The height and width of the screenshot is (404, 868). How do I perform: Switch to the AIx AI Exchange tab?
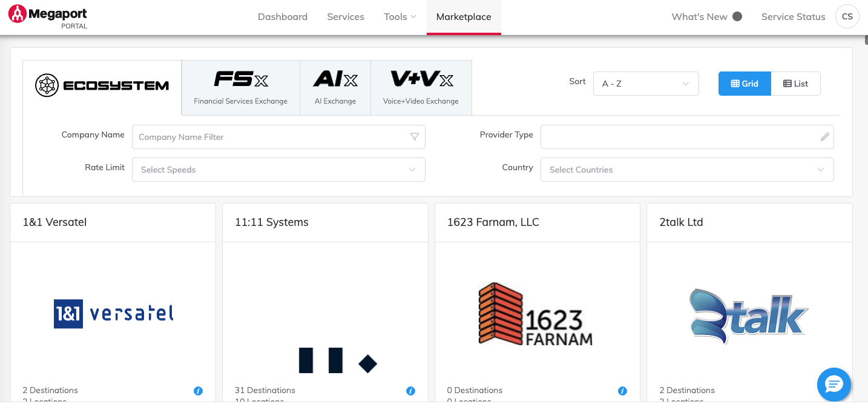click(335, 88)
